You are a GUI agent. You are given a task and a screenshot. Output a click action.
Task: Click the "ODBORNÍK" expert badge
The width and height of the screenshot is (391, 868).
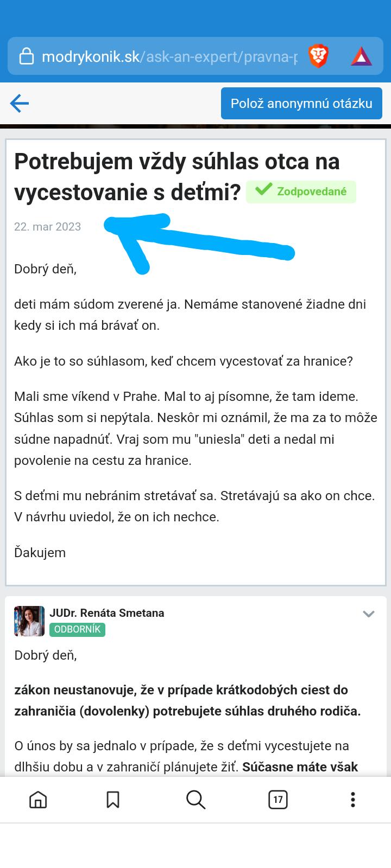pos(77,629)
